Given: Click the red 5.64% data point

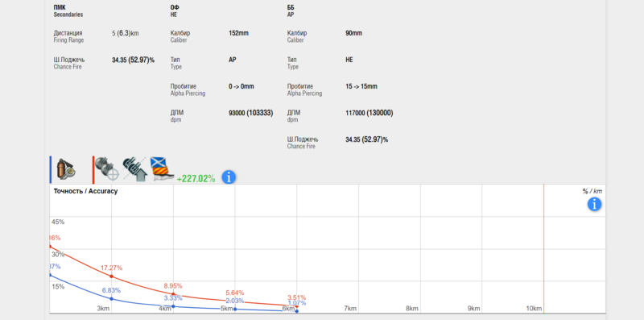Looking at the screenshot, I should click(x=235, y=301).
